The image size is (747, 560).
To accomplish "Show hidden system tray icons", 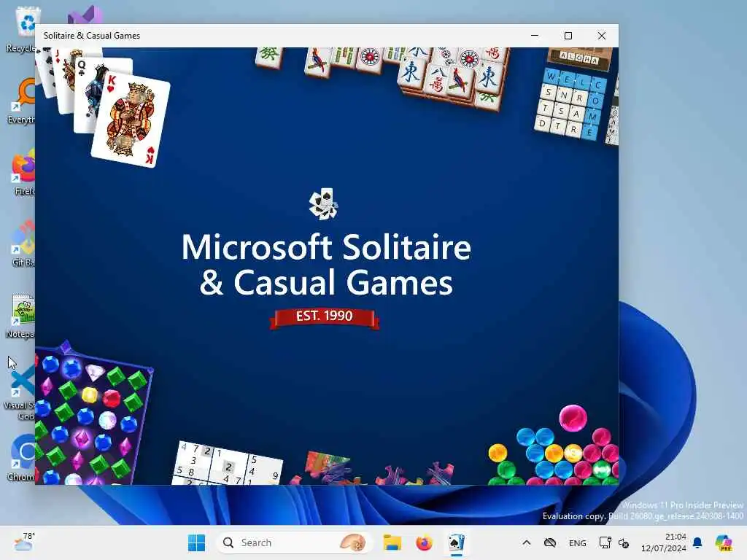I will tap(527, 542).
